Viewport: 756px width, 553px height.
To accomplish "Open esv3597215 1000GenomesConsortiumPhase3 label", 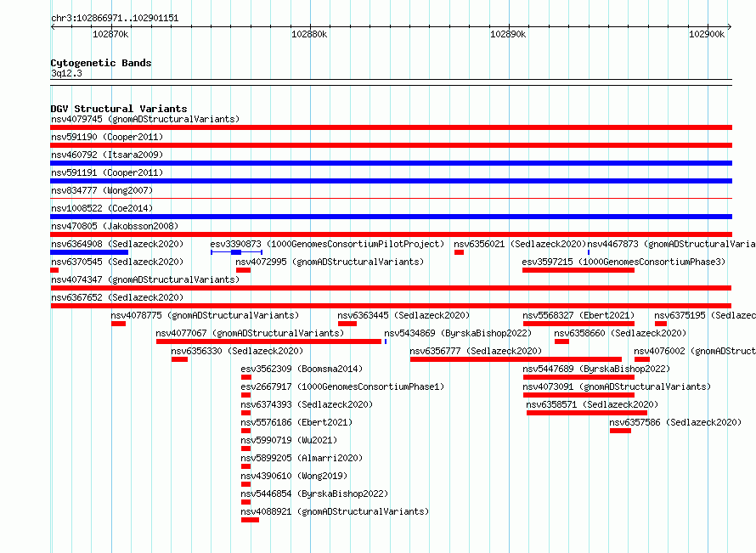I will click(x=623, y=262).
